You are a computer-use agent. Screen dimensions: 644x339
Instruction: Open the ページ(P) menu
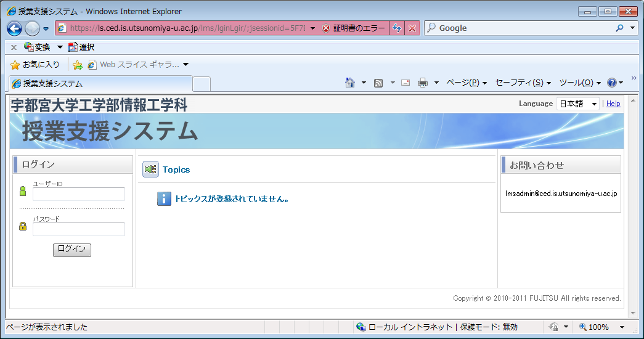[466, 83]
